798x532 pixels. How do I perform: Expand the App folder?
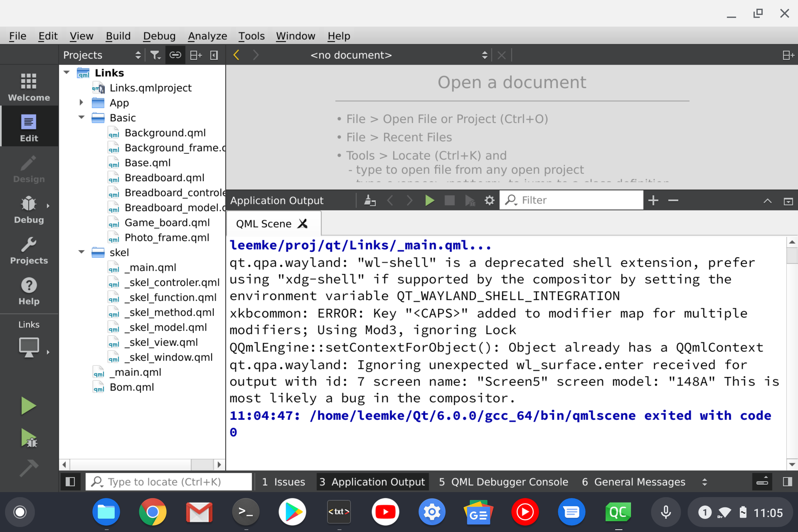click(x=81, y=102)
